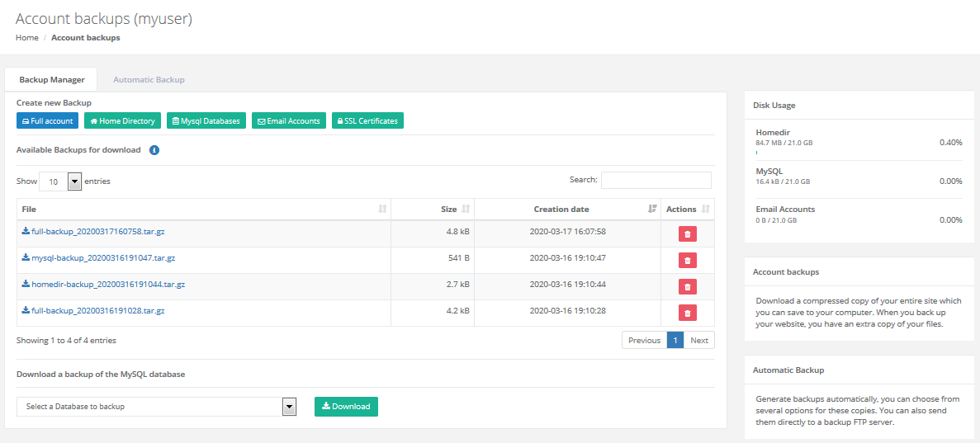Delete the full-backup_20200316191028.tar.gz backup
This screenshot has width=980, height=443.
tap(688, 313)
